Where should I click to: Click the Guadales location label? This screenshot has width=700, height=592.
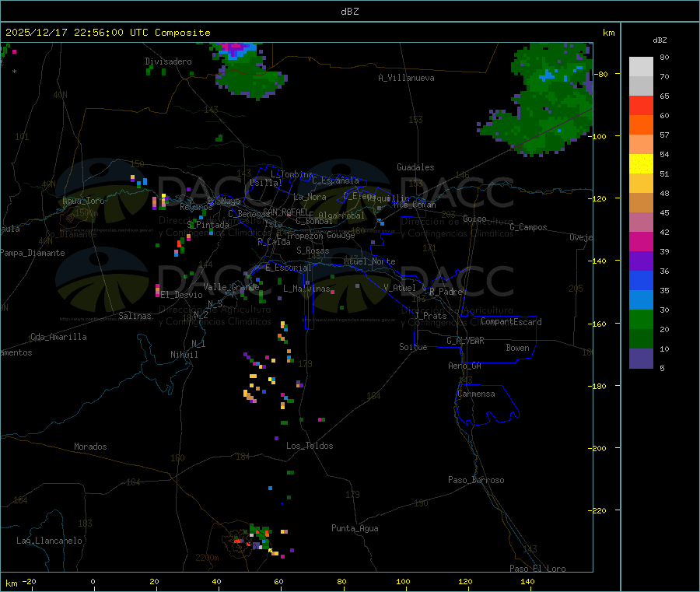(x=415, y=167)
